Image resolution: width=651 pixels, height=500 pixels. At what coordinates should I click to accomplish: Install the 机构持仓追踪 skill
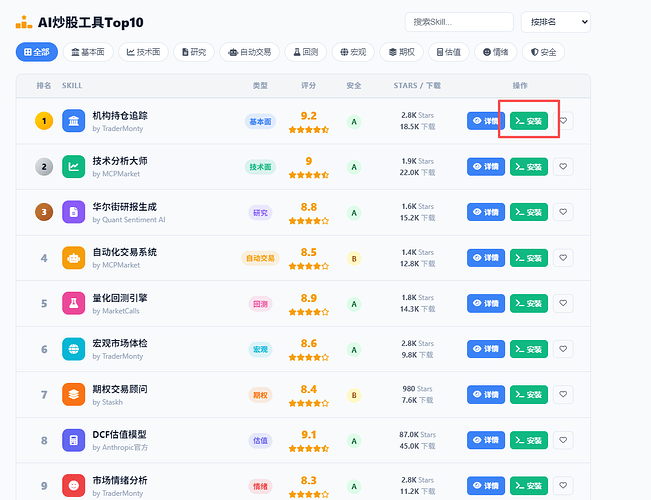[529, 121]
